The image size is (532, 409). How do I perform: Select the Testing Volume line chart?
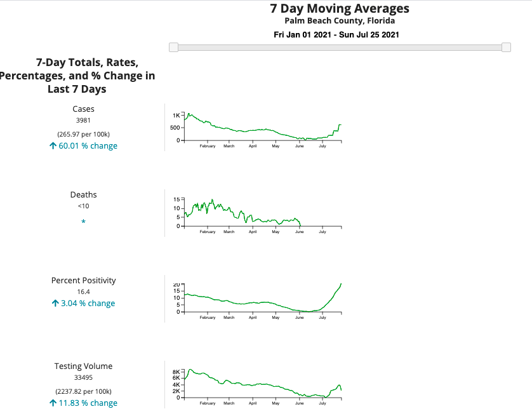(262, 385)
